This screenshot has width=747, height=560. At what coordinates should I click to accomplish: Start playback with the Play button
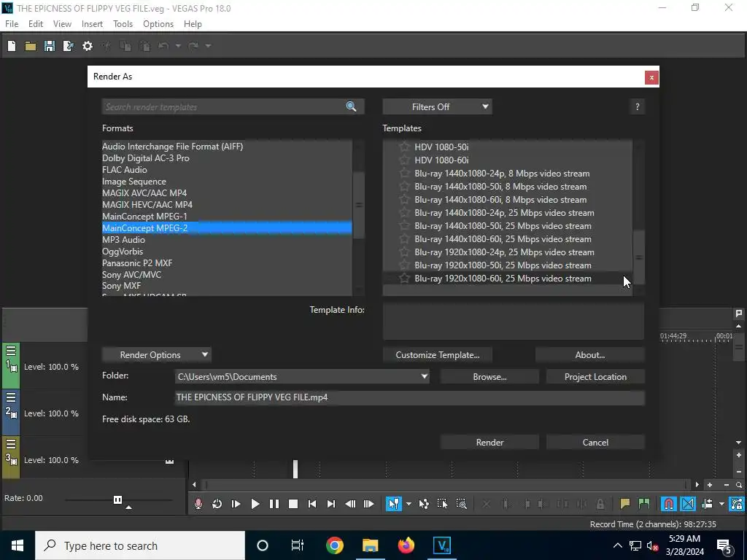(255, 504)
